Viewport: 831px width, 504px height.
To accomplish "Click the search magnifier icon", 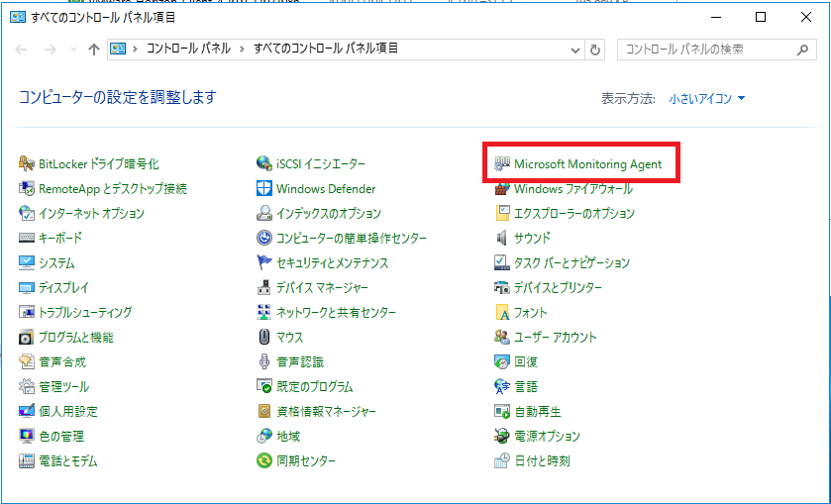I will (x=802, y=50).
